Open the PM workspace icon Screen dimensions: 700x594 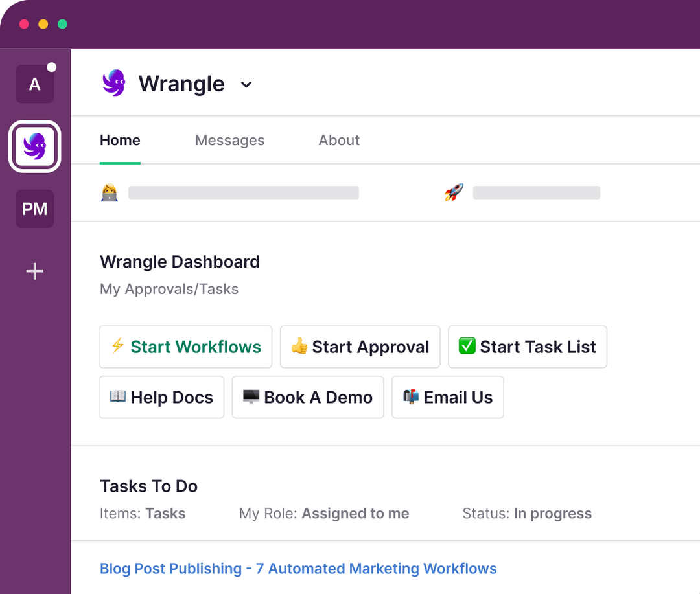pos(34,209)
